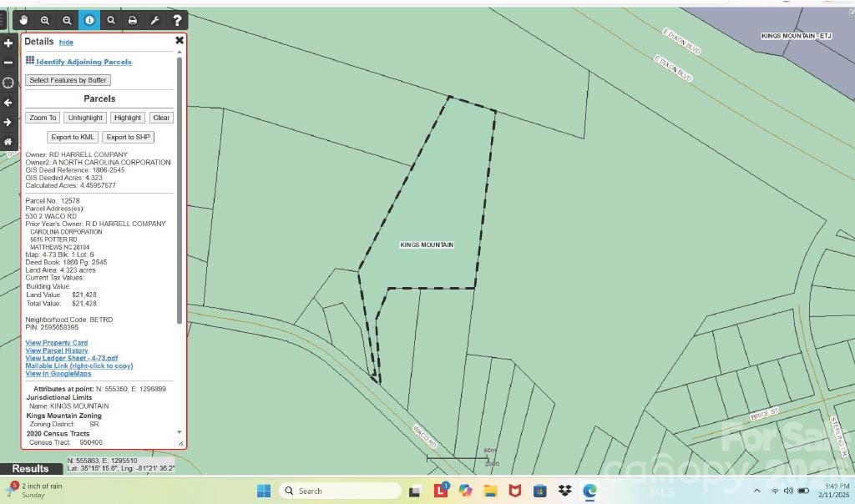Click the Unhighlight button

click(x=85, y=118)
